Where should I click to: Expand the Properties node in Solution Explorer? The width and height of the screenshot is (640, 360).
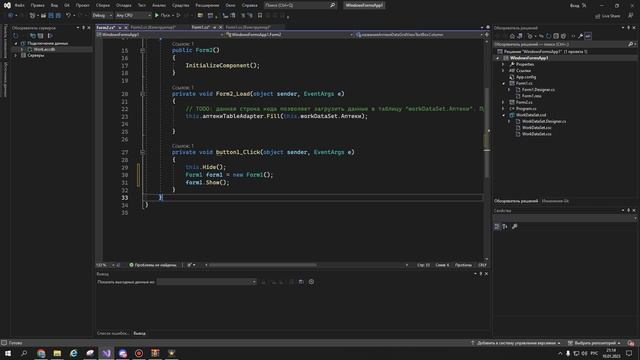(x=503, y=64)
